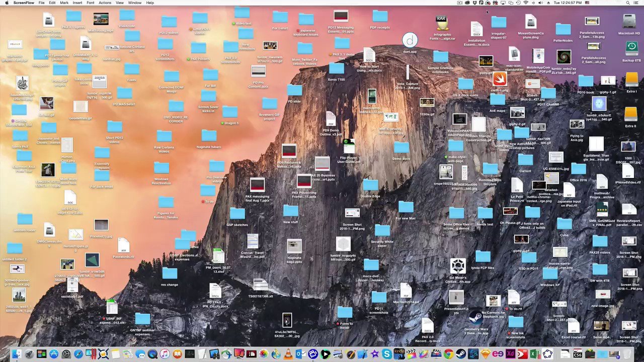Open ScreenFlow's File menu
The width and height of the screenshot is (644, 362).
pos(42,3)
